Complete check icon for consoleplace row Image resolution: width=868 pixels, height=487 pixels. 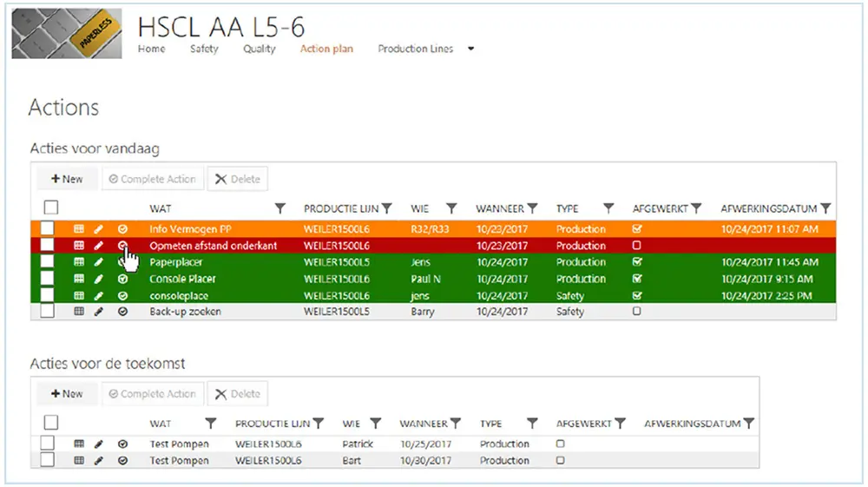123,295
